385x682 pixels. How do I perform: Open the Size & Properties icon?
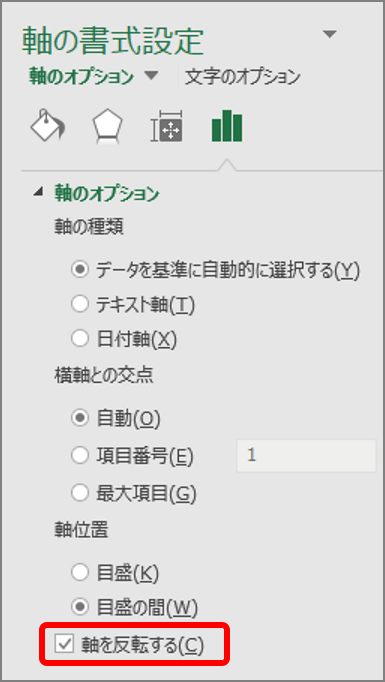point(167,126)
